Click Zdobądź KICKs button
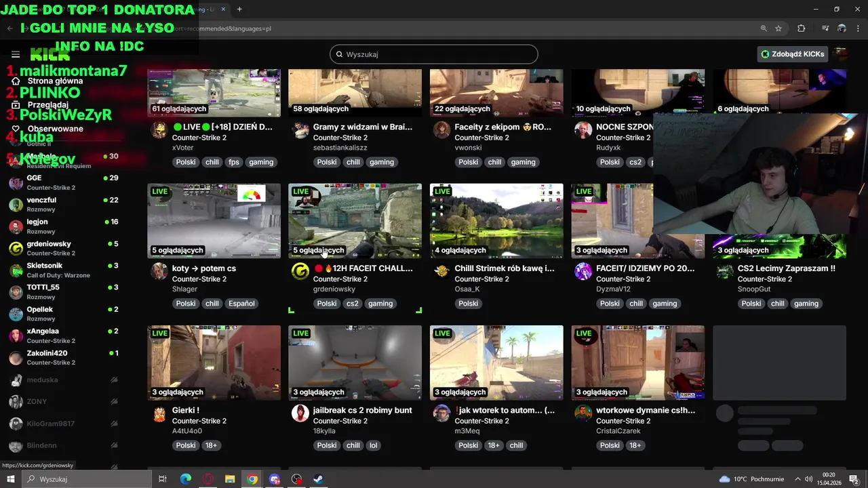The image size is (868, 488). click(x=793, y=54)
